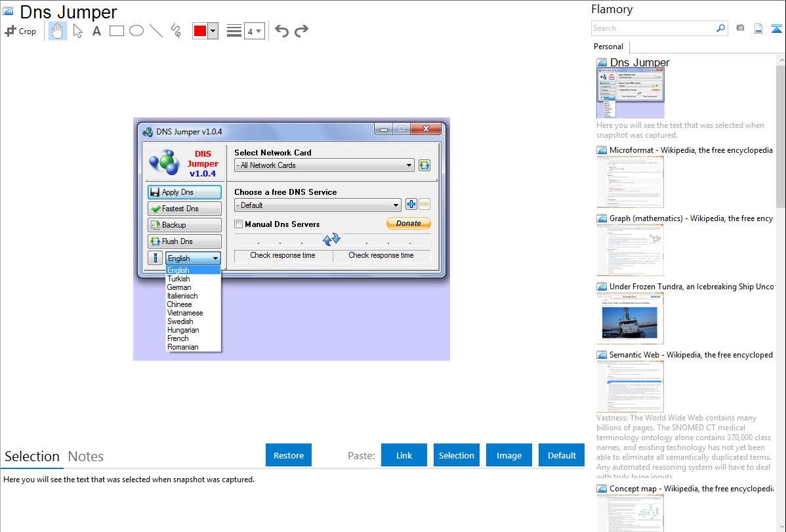Click the info icon beside language list
The height and width of the screenshot is (532, 786).
click(x=155, y=258)
